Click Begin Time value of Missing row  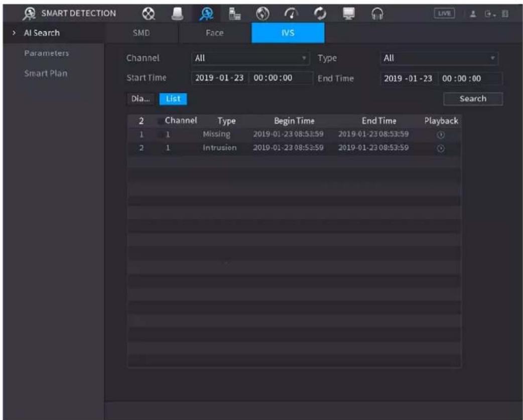[288, 134]
